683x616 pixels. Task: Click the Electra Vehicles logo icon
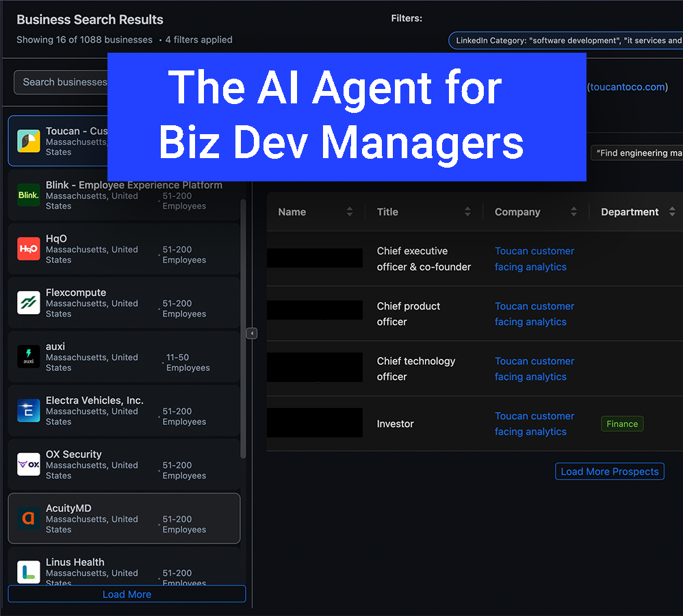(x=29, y=411)
